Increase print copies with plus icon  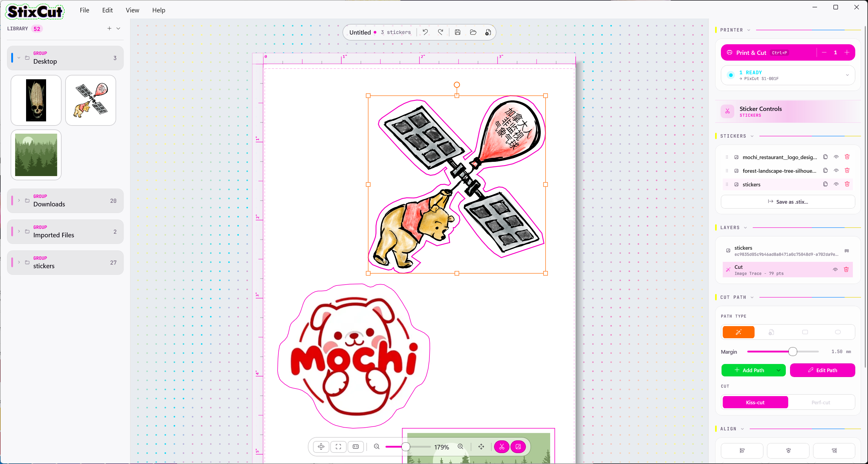click(847, 52)
